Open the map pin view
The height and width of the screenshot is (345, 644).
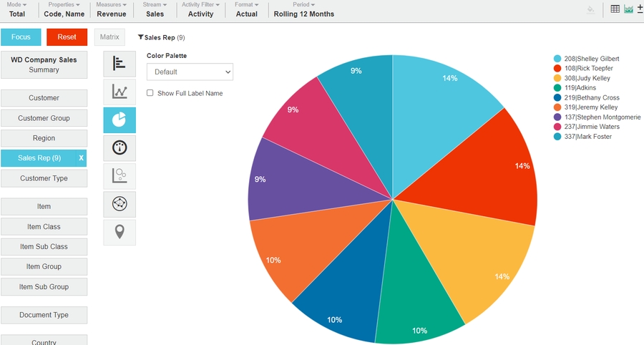pos(119,232)
